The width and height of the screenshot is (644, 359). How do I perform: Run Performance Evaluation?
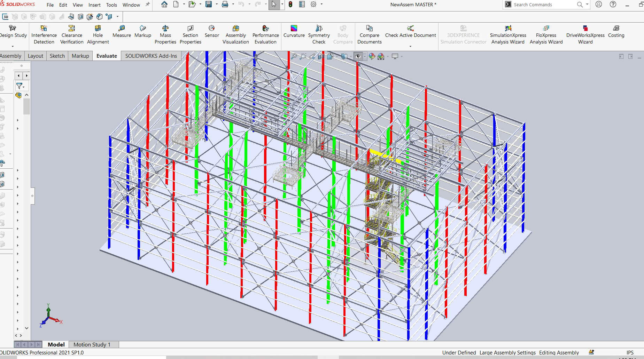pos(266,35)
